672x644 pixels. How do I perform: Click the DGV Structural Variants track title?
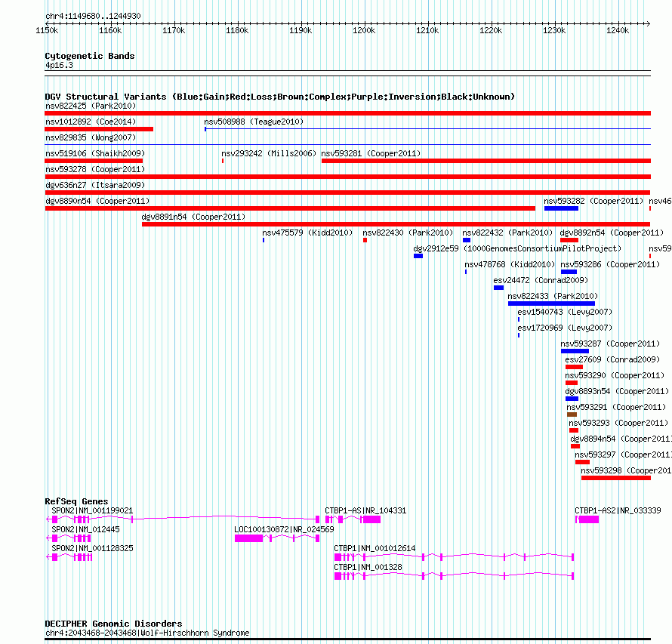[x=280, y=97]
